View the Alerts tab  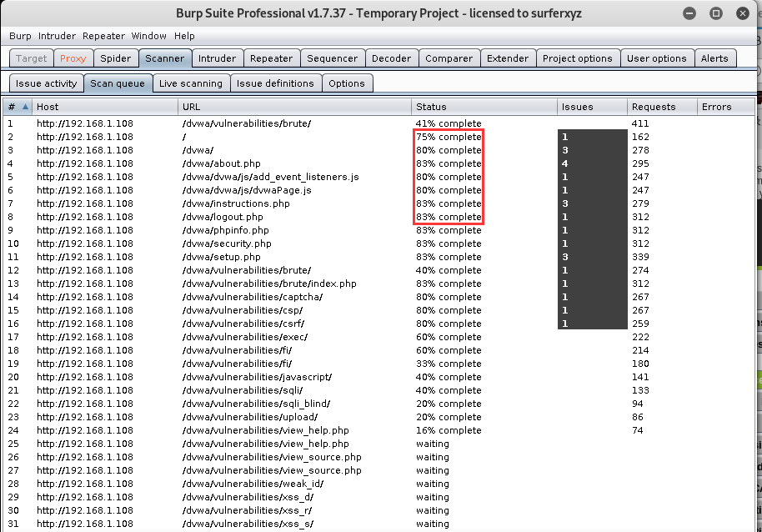point(714,58)
